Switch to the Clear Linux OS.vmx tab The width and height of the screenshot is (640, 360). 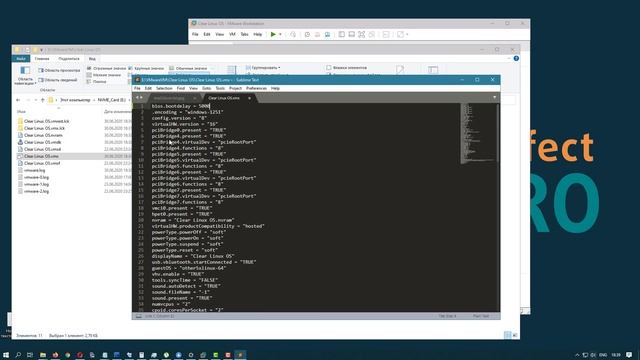(x=224, y=98)
